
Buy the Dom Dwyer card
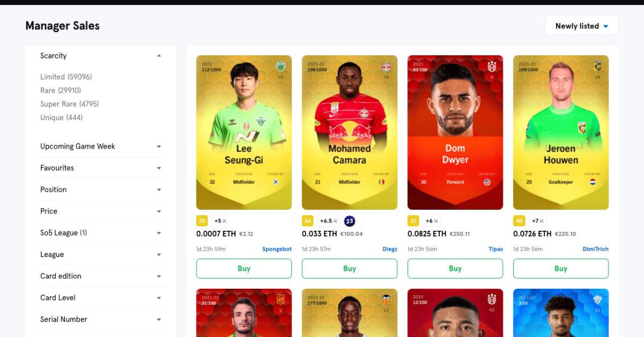[455, 268]
